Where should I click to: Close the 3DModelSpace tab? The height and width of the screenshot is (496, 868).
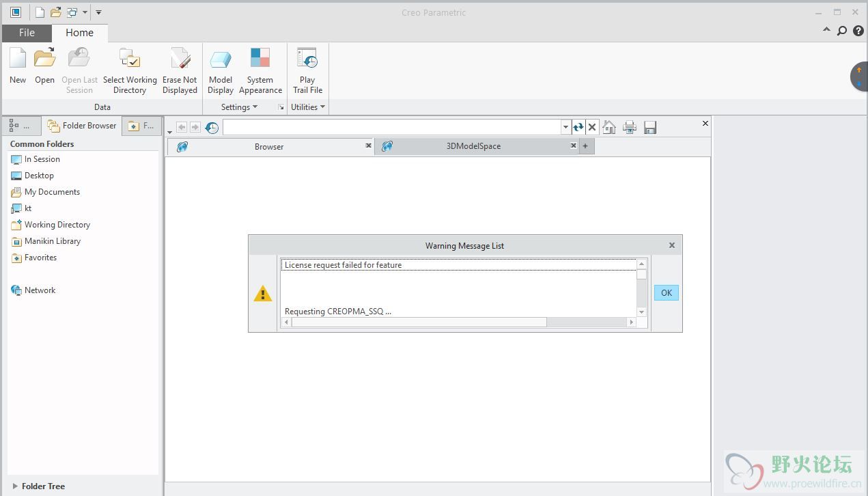(574, 146)
